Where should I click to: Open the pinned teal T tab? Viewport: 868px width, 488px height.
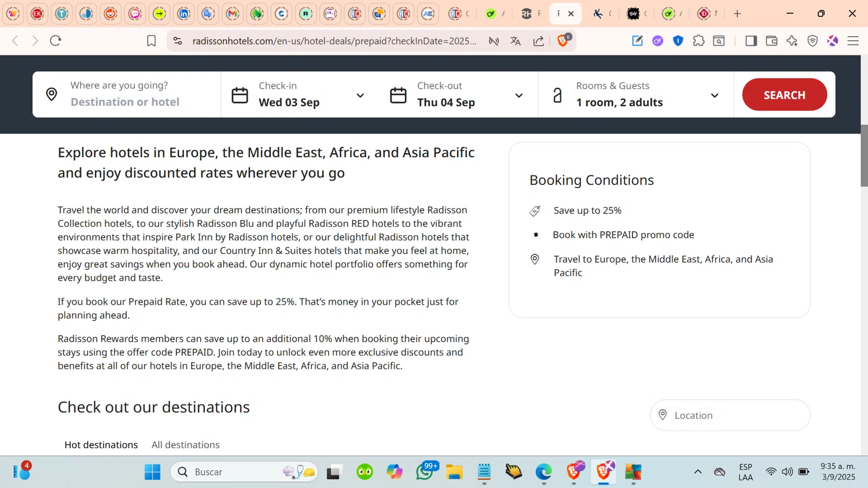pyautogui.click(x=62, y=14)
